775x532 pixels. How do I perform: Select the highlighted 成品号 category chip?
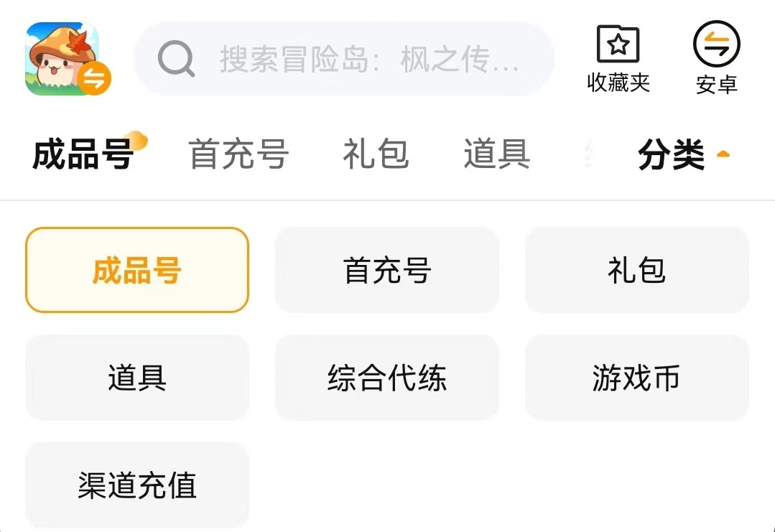point(136,271)
